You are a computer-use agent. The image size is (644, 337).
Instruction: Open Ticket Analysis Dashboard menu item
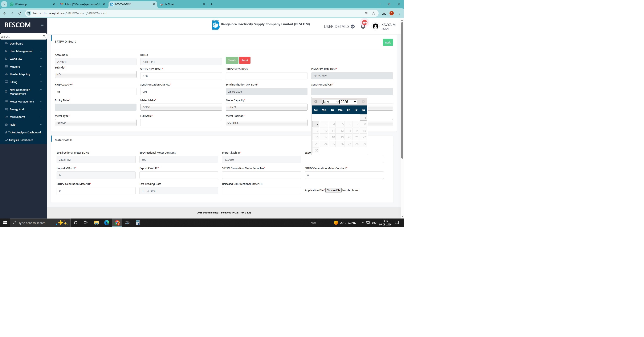coord(24,132)
